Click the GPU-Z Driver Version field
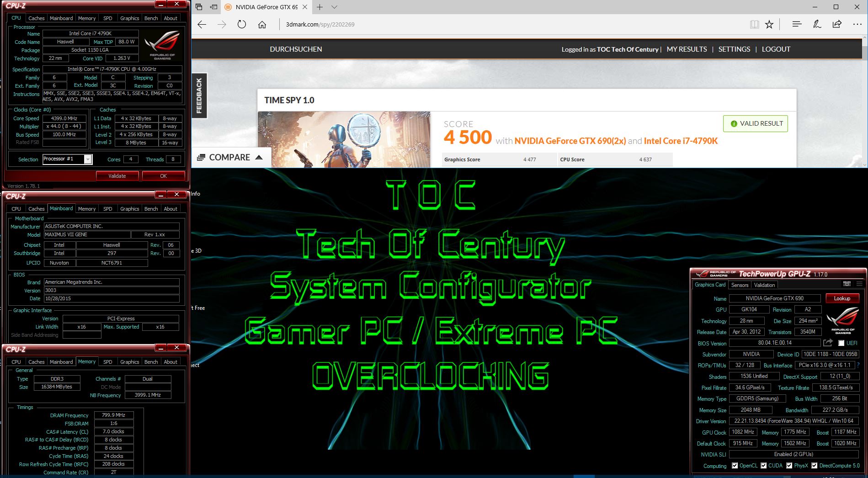 coord(794,421)
